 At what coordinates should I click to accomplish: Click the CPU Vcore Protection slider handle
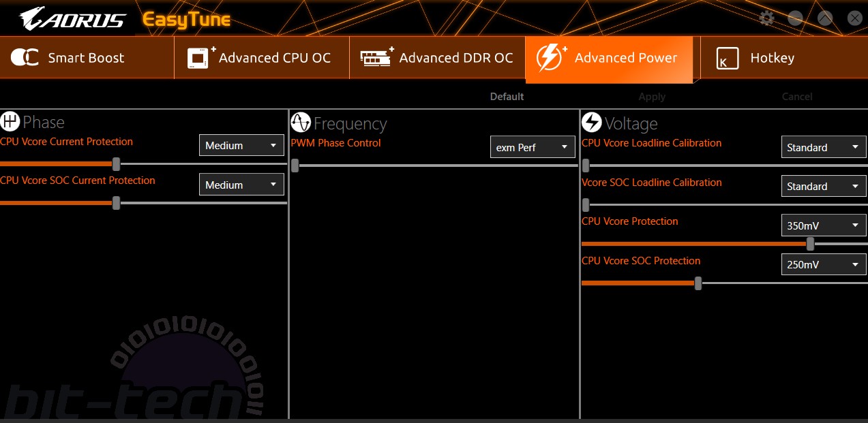[x=810, y=243]
